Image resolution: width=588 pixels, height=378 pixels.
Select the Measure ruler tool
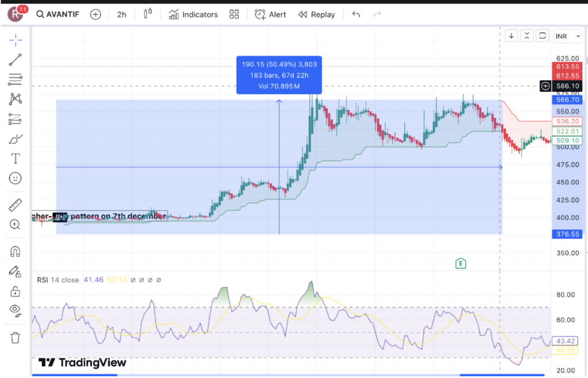15,204
